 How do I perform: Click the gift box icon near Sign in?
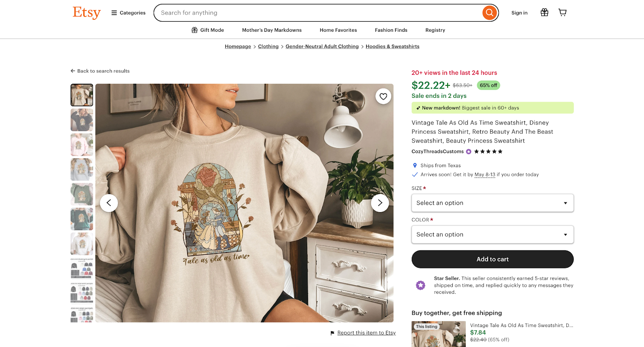pyautogui.click(x=544, y=12)
